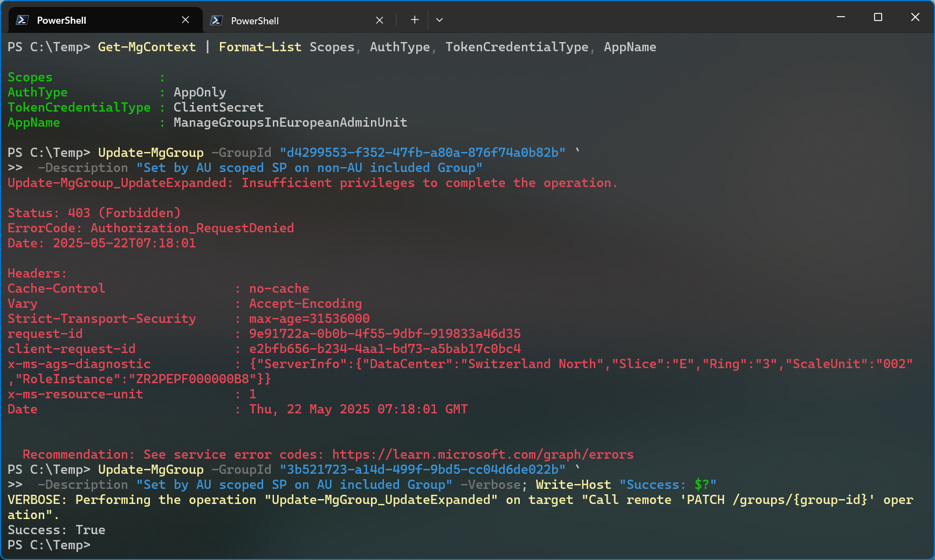Image resolution: width=935 pixels, height=560 pixels.
Task: Click the Update-MgGroup command on the last prompt
Action: [x=151, y=469]
